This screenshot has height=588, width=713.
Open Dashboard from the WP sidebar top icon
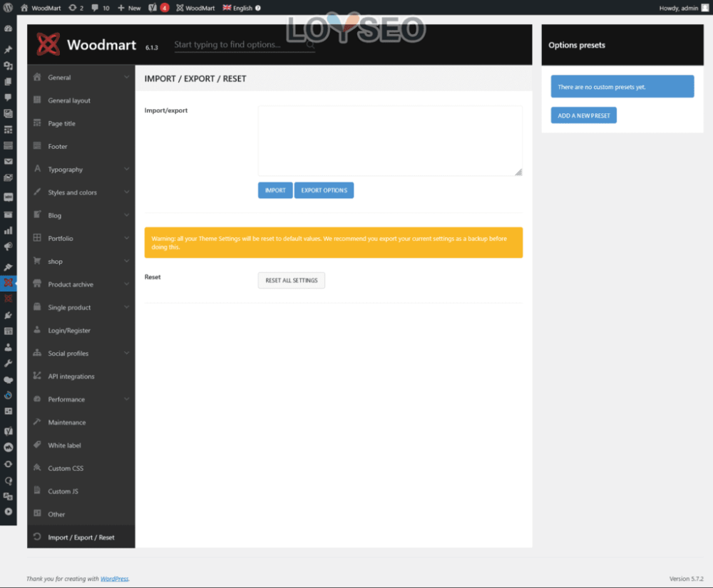[8, 29]
